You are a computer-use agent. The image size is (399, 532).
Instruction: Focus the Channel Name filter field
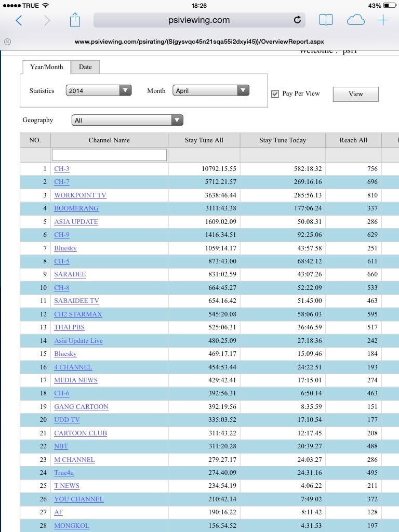click(x=109, y=155)
